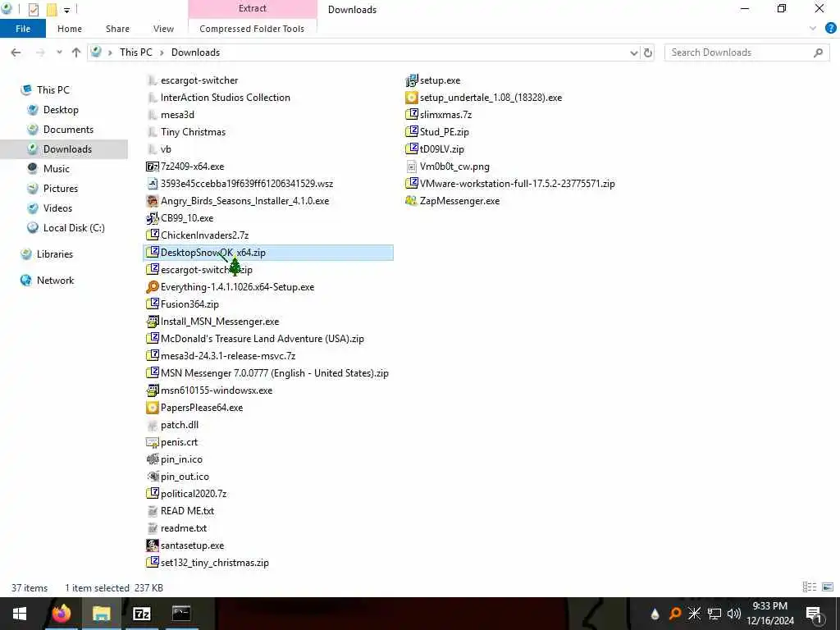Open Videos in the navigation pane
This screenshot has width=840, height=630.
pyautogui.click(x=57, y=208)
